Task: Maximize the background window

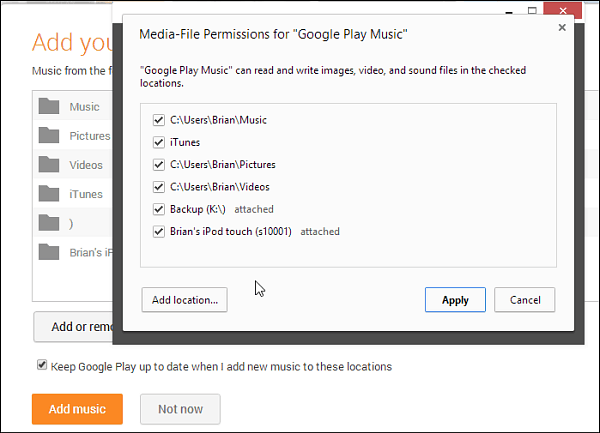Action: [x=532, y=10]
